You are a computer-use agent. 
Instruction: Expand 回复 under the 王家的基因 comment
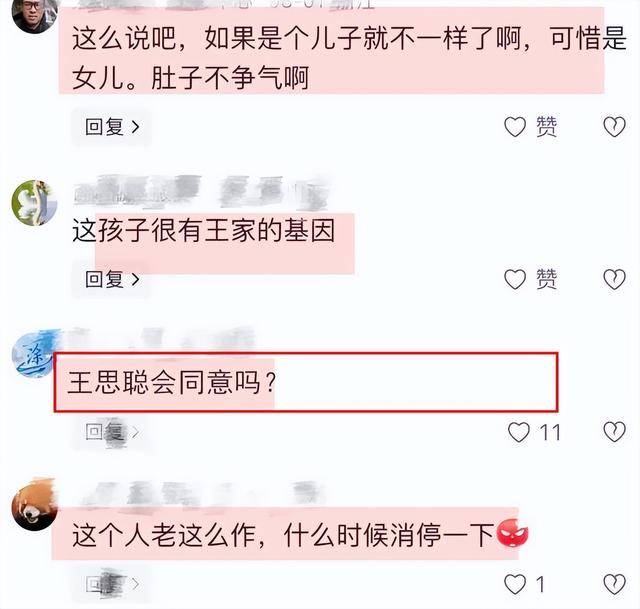tap(112, 280)
